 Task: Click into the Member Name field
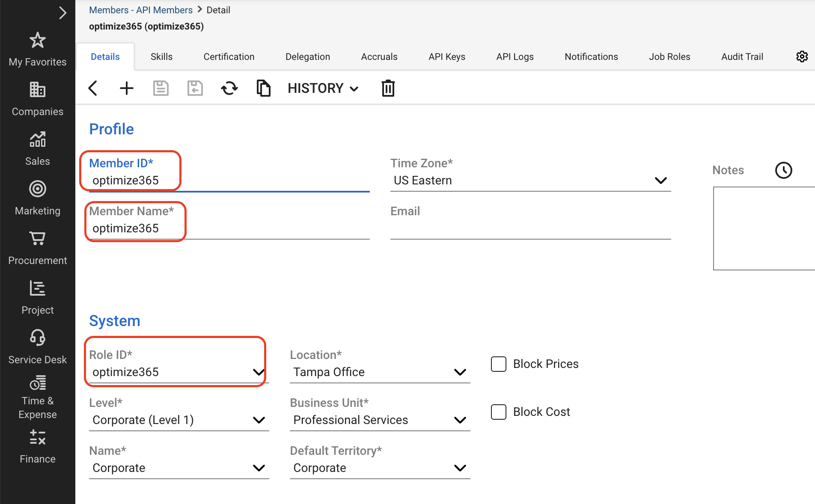tap(229, 228)
